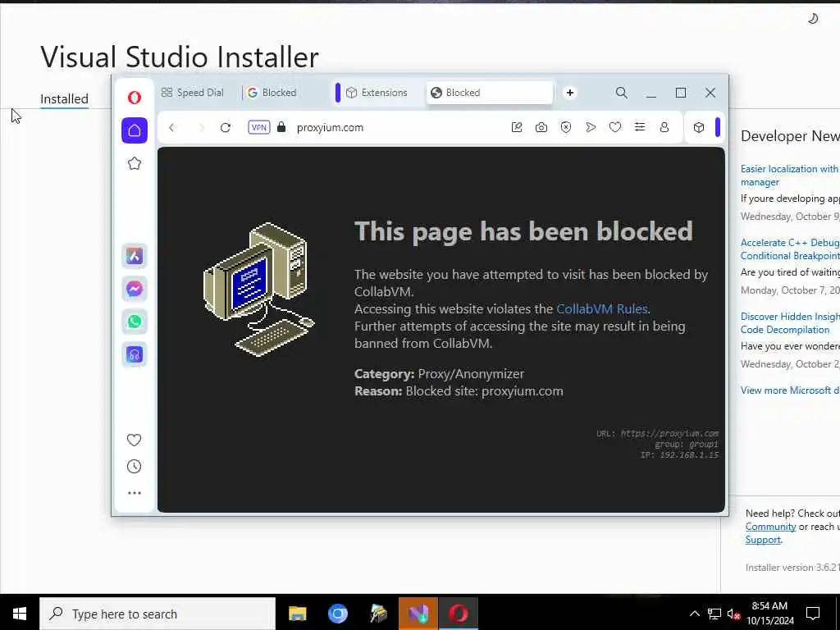Open the Visual Studio Installer taskbar icon
840x630 pixels.
pos(418,614)
